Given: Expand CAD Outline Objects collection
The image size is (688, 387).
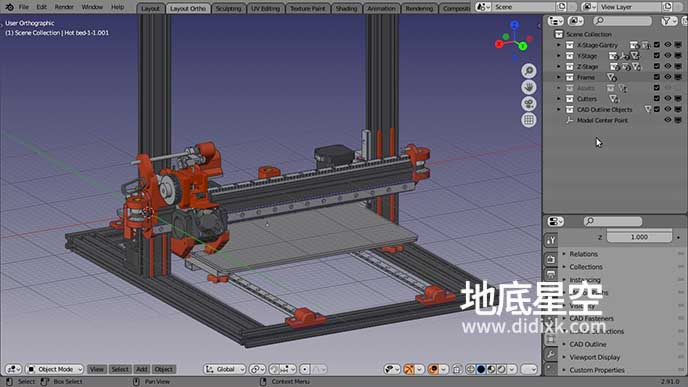Looking at the screenshot, I should tap(559, 109).
